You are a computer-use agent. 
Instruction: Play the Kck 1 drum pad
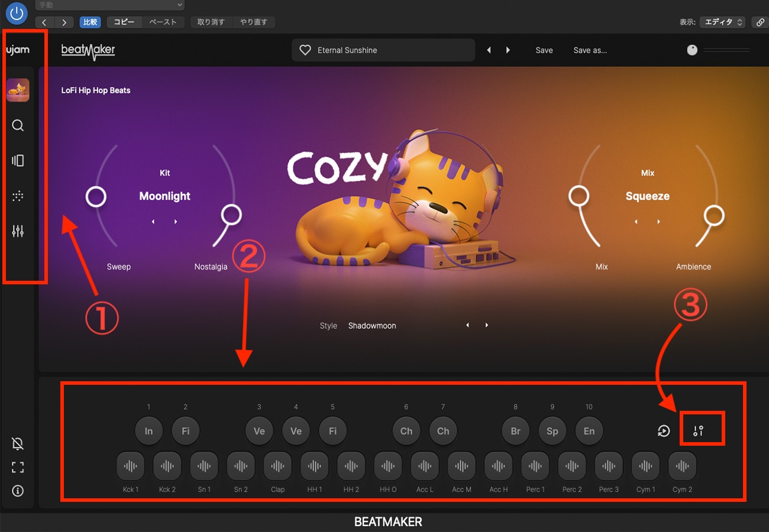pyautogui.click(x=131, y=466)
